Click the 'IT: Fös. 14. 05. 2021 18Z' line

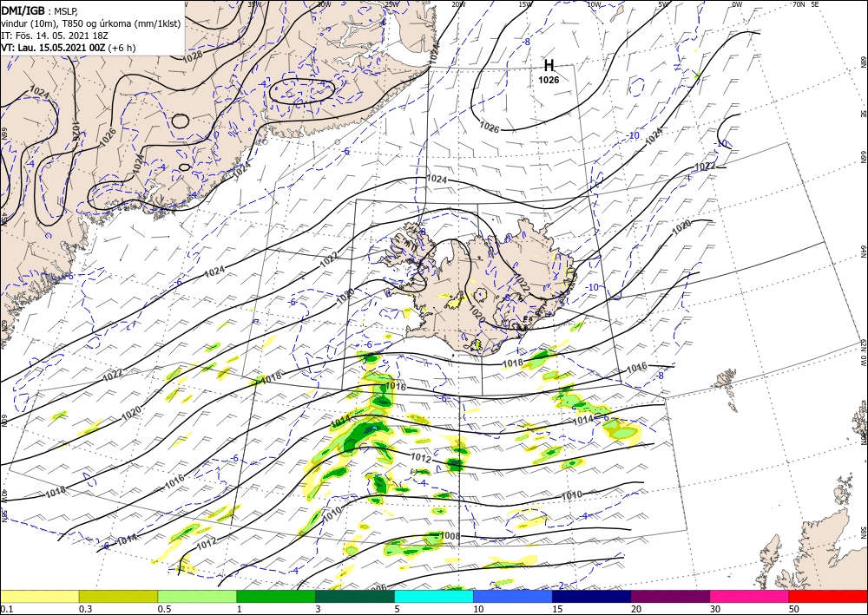click(54, 36)
